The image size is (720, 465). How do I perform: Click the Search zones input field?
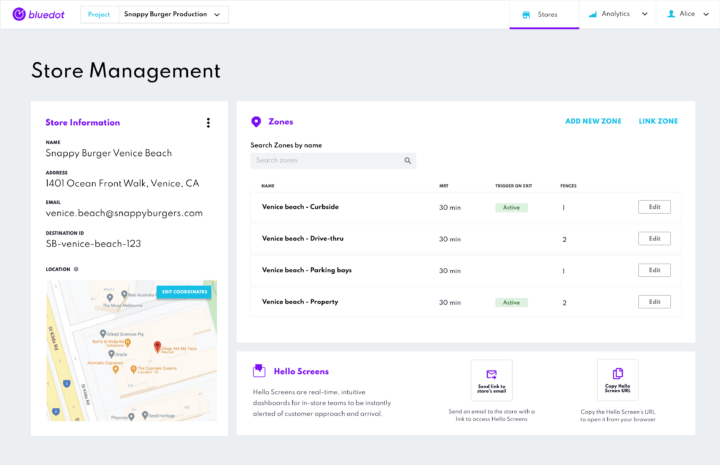tap(333, 161)
